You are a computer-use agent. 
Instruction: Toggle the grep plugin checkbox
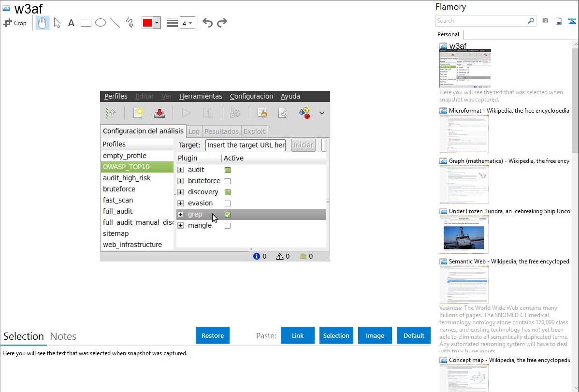228,214
